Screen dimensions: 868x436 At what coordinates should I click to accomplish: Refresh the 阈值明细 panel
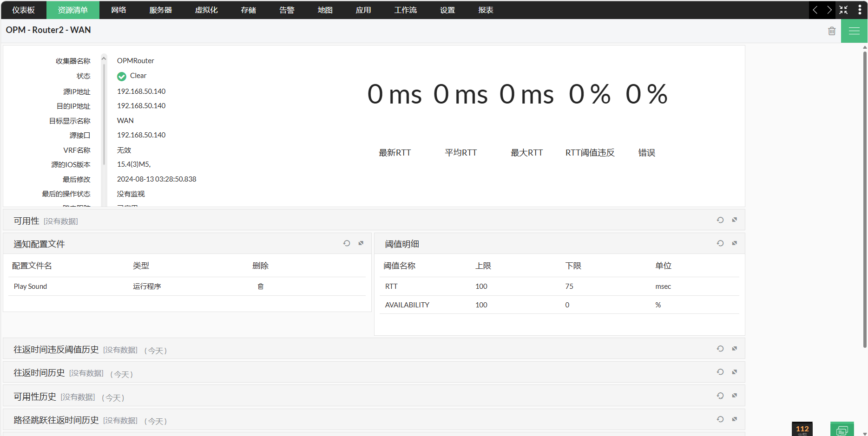pos(720,243)
